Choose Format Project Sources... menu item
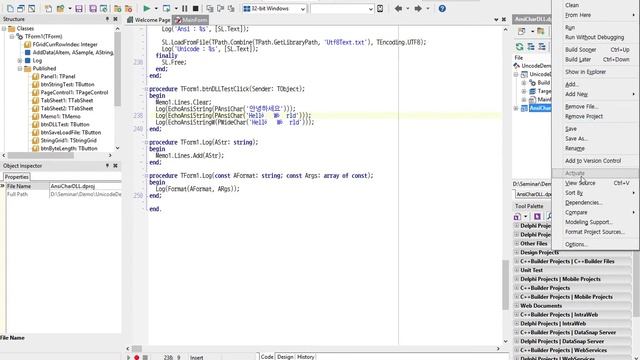This screenshot has width=640, height=360. pos(594,232)
